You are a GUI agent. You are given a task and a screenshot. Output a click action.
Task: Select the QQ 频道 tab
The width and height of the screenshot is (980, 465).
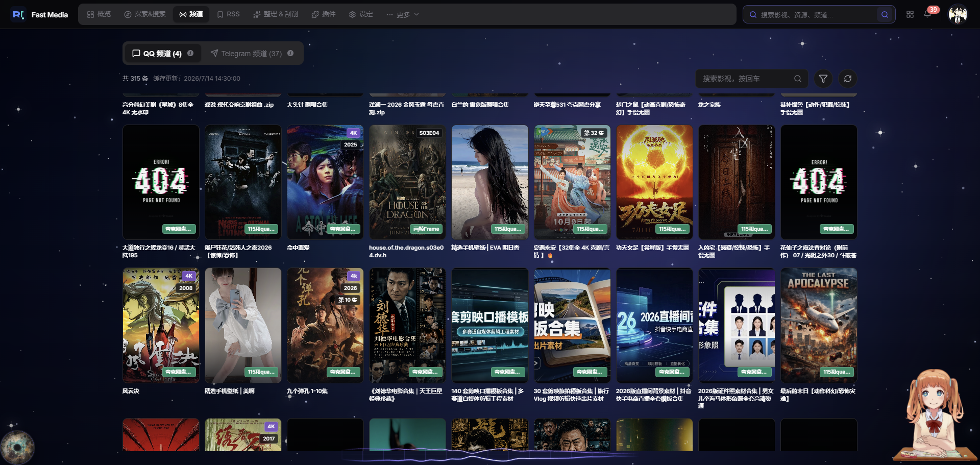click(162, 53)
